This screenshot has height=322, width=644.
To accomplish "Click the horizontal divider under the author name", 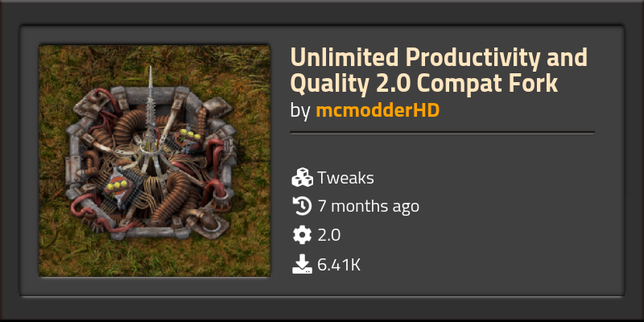I will (442, 133).
